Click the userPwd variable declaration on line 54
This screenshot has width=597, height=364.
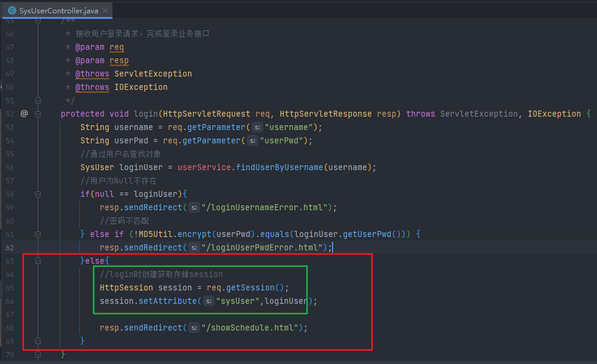pos(131,140)
